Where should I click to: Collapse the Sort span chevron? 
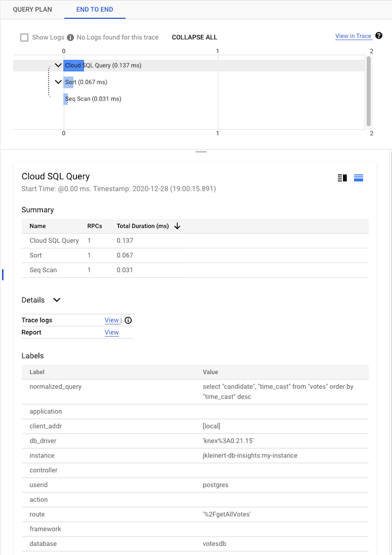click(x=58, y=82)
